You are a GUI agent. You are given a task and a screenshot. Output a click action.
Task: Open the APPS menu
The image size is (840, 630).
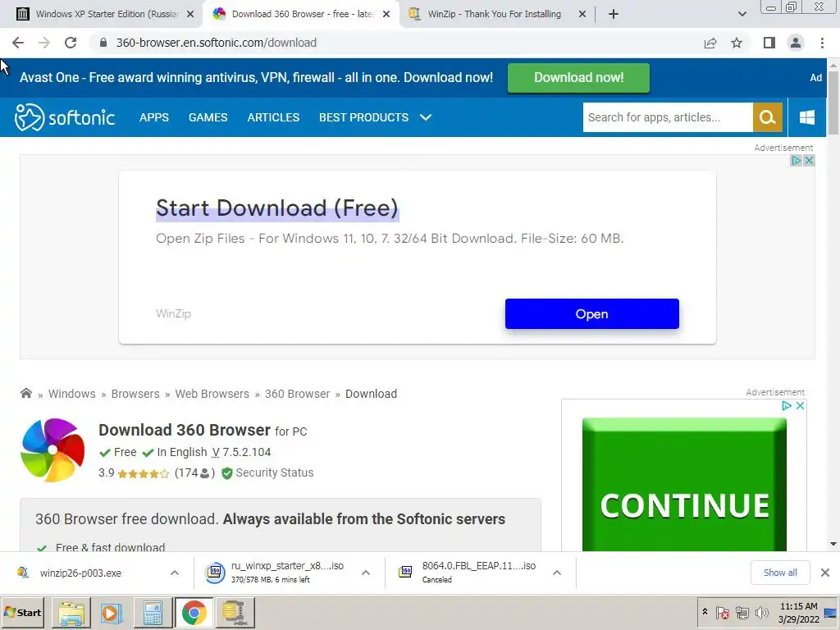click(x=153, y=117)
